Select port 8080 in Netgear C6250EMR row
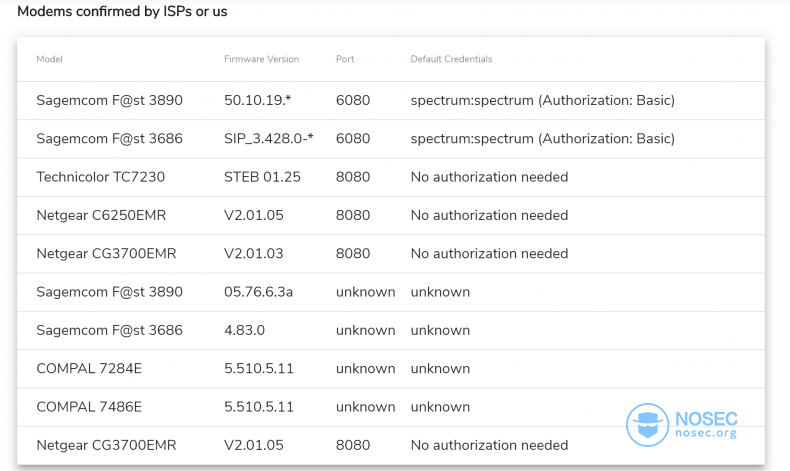The width and height of the screenshot is (790, 471). click(353, 215)
